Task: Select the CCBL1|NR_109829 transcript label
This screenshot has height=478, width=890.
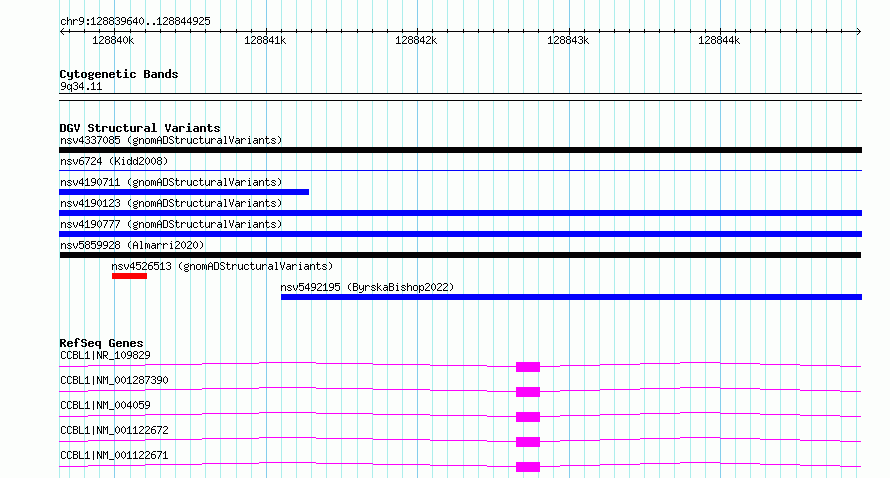Action: (106, 355)
